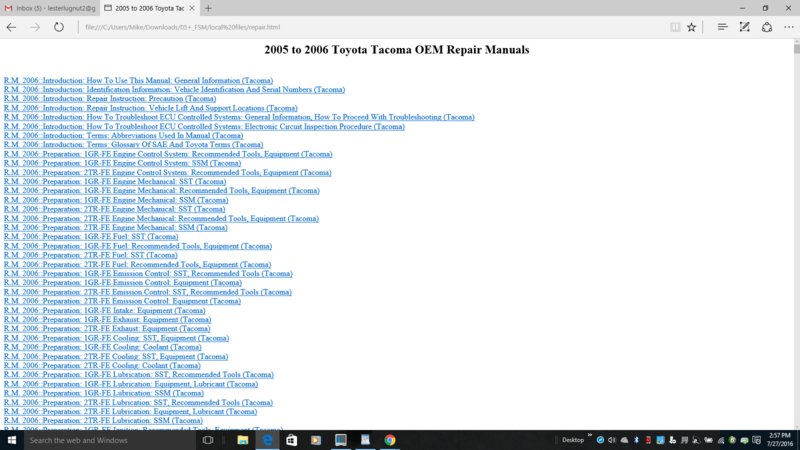Open a new tab with plus button
The image size is (800, 450).
(208, 8)
